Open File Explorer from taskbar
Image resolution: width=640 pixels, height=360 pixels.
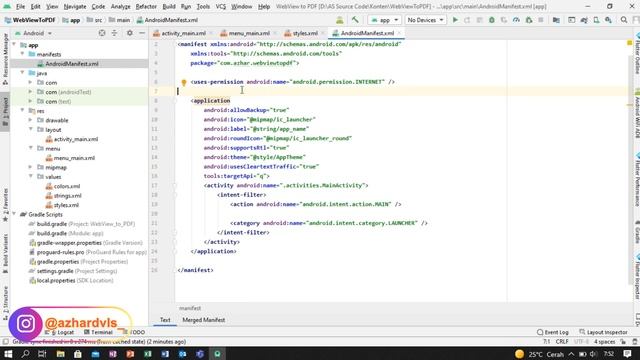tap(60, 354)
